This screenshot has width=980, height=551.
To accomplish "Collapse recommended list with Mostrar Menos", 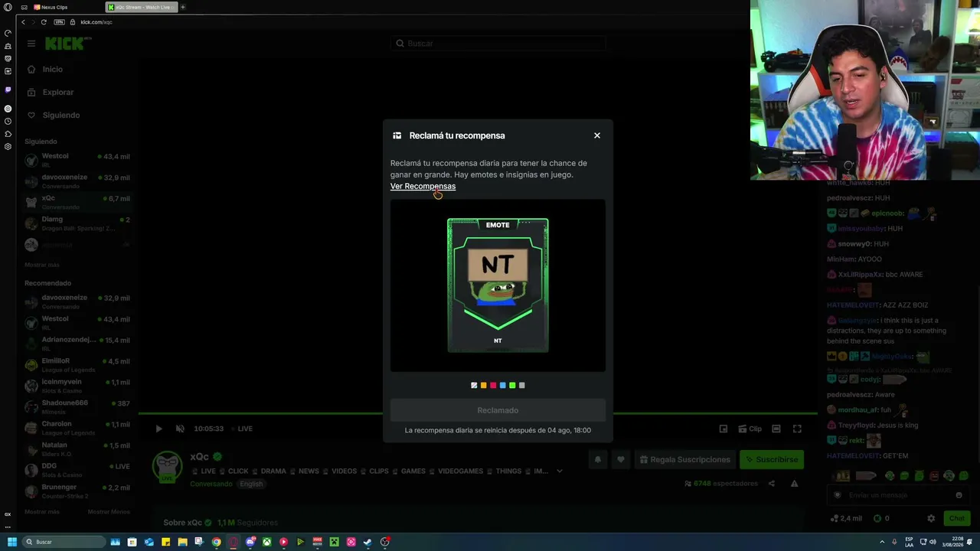I will pos(109,511).
